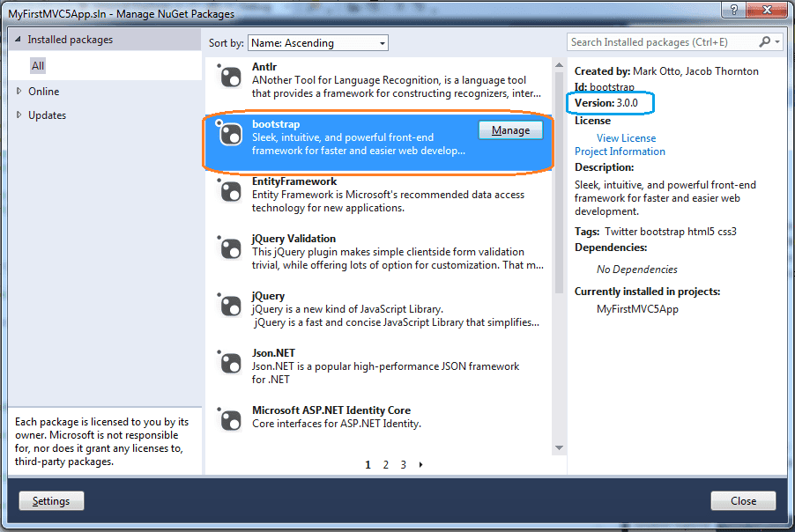Click the Id: bootstrap text
Viewport: 795px width, 532px height.
pos(604,86)
